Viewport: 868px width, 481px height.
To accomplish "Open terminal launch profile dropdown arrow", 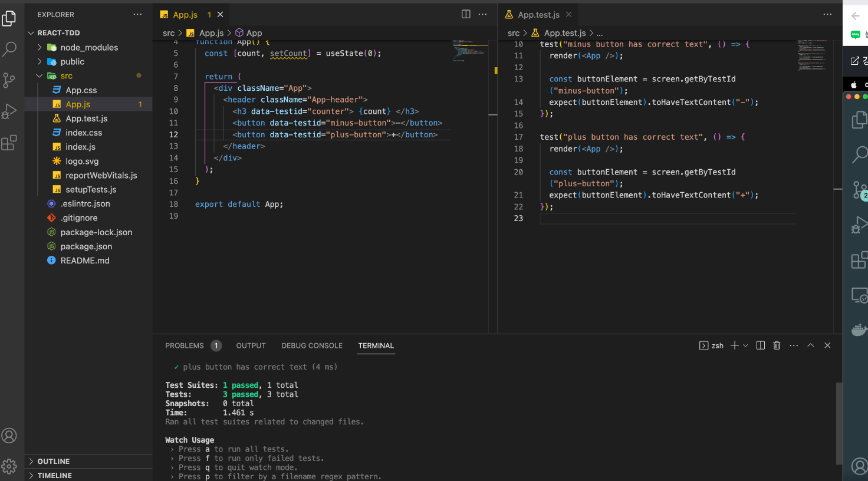I will coord(745,345).
